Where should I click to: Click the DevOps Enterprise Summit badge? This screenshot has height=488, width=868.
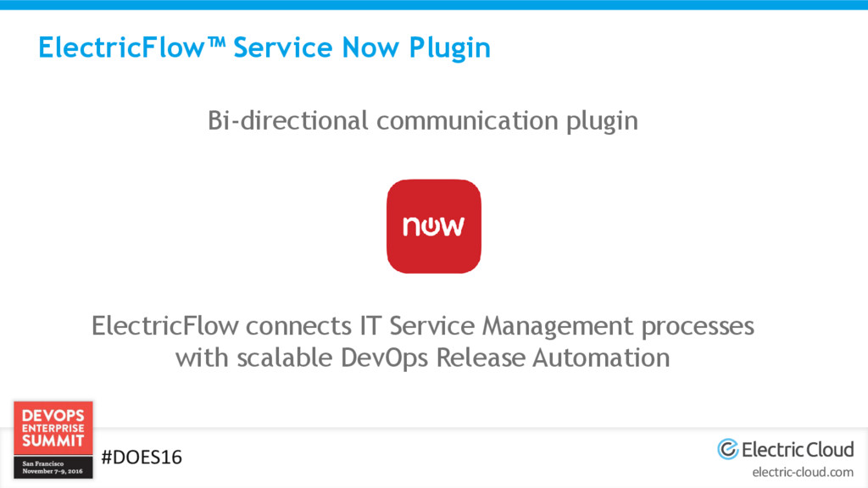(x=53, y=440)
